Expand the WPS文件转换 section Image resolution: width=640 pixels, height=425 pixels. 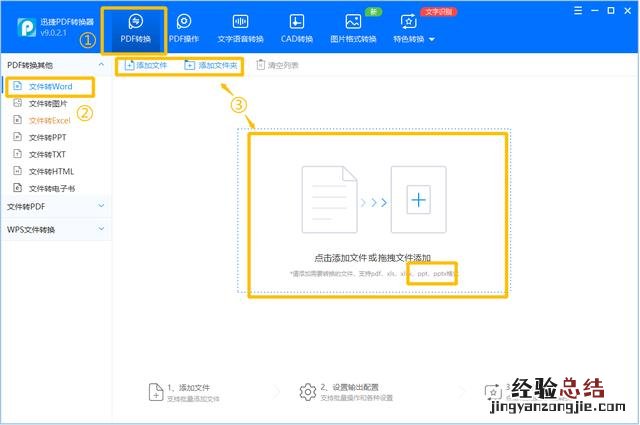pos(101,229)
